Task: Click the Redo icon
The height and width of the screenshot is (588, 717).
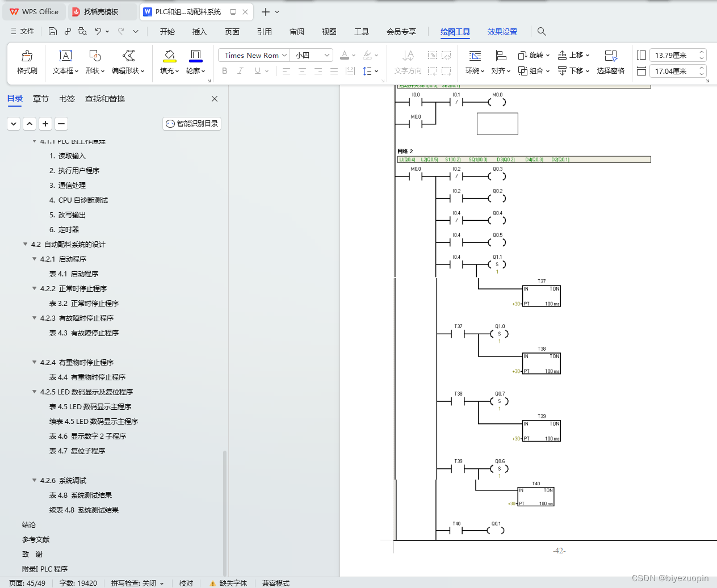Action: (x=121, y=31)
